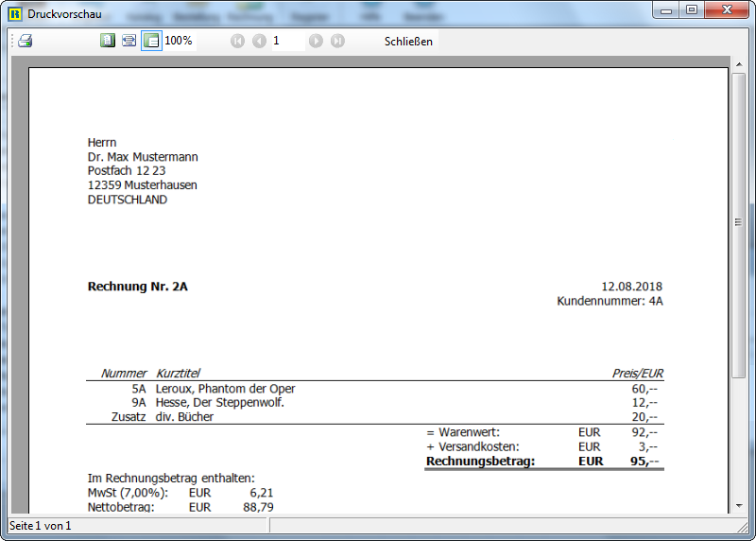Minimize the Druckvorschau window
The image size is (756, 541).
click(x=667, y=10)
